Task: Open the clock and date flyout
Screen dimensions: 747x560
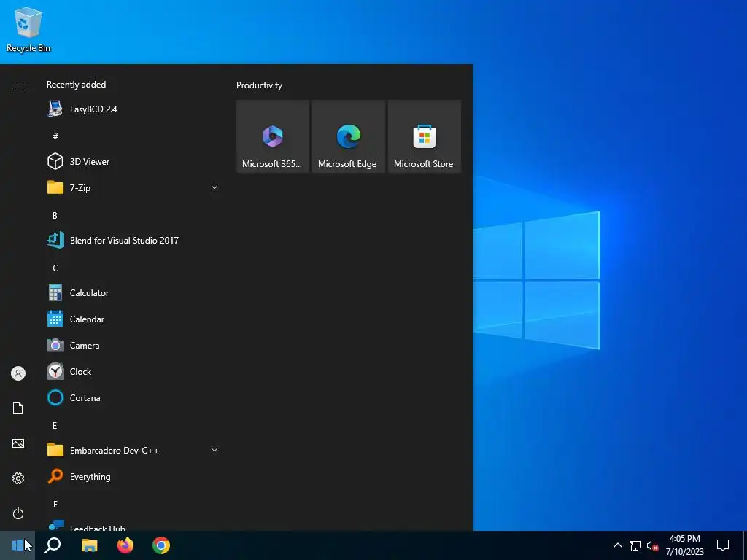Action: (684, 545)
